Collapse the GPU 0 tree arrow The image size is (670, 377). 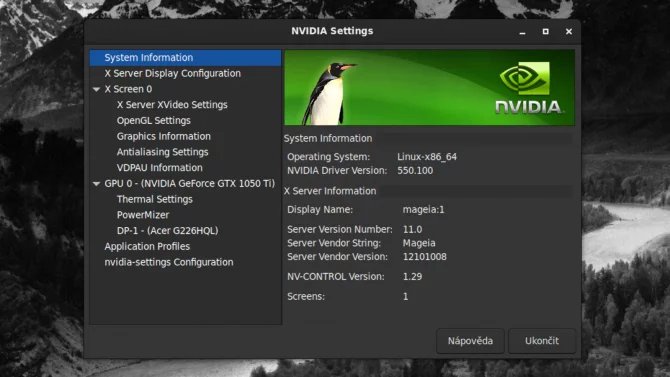coord(96,184)
